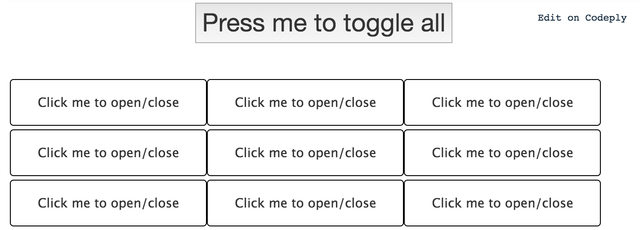Expand the first panel in the top row
This screenshot has width=644, height=230.
coord(108,102)
